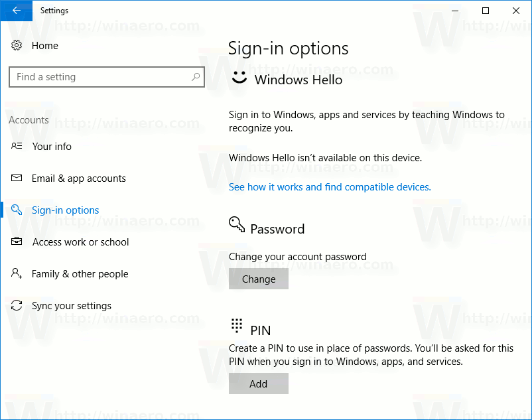Click the search magnifier icon
532x420 pixels.
pyautogui.click(x=196, y=77)
